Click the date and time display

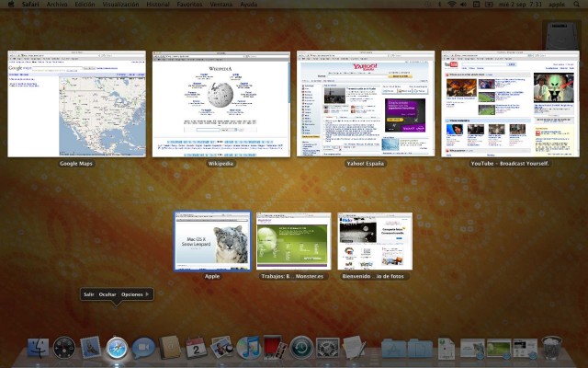point(522,4)
